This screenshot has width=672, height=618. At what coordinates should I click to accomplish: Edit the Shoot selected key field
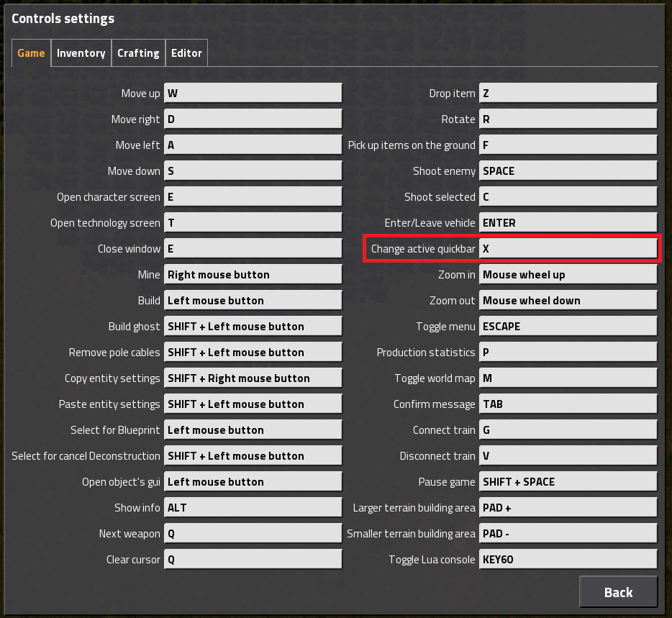point(568,196)
